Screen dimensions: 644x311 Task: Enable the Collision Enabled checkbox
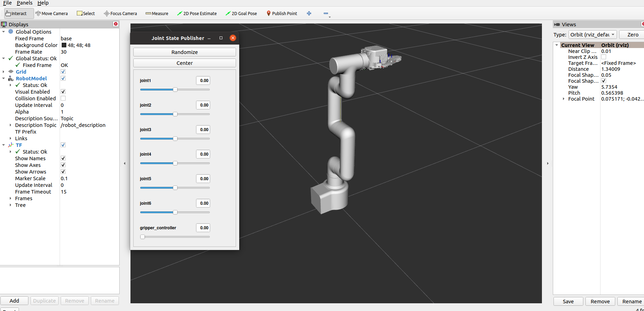(x=63, y=99)
